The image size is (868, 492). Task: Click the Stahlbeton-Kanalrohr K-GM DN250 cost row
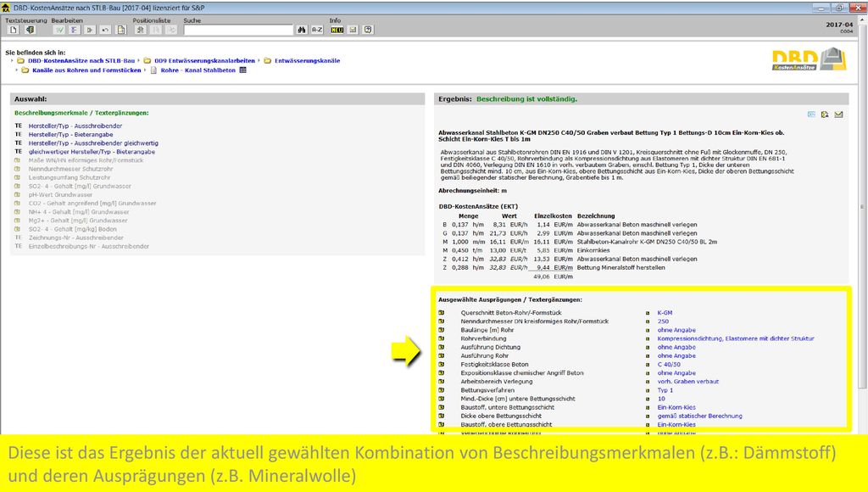click(x=580, y=242)
